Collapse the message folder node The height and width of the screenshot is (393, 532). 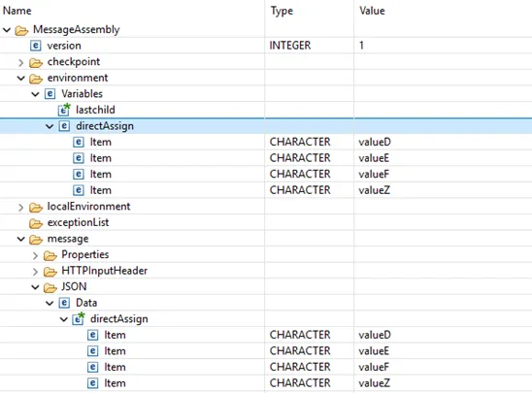point(21,239)
